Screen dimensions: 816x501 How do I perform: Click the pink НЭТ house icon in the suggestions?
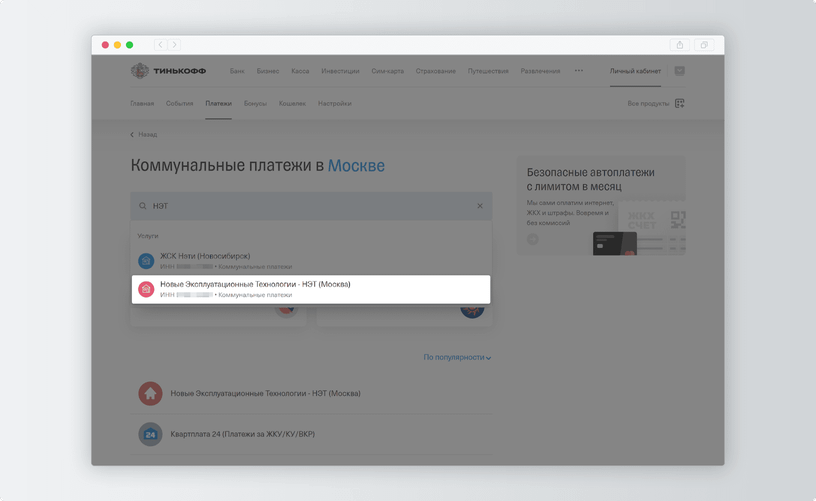pyautogui.click(x=146, y=289)
